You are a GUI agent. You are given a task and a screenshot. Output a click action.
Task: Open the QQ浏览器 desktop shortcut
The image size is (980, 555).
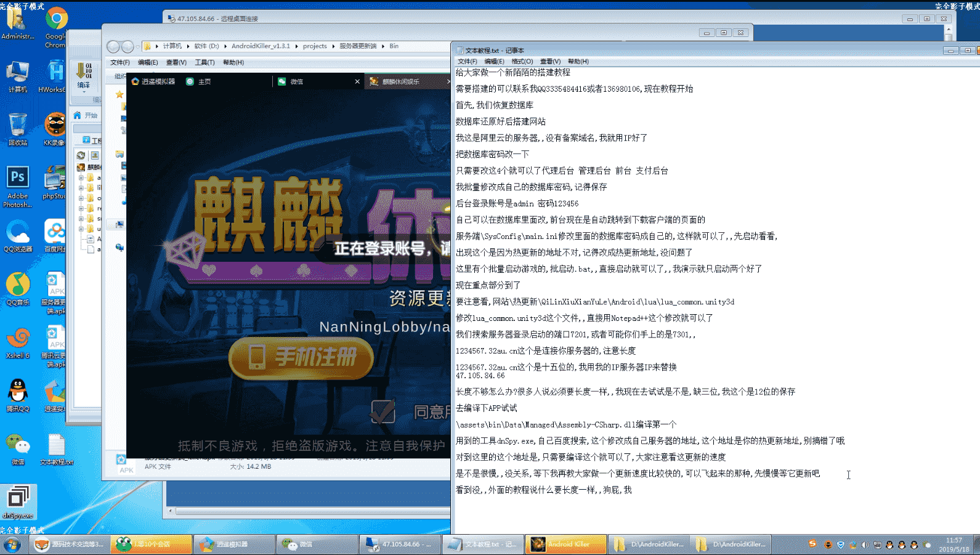(x=17, y=236)
